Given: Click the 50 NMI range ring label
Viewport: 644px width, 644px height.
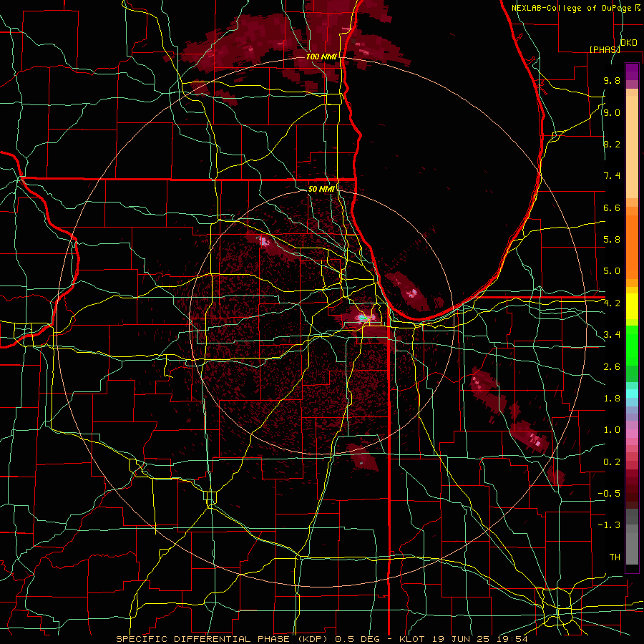Looking at the screenshot, I should click(x=321, y=189).
